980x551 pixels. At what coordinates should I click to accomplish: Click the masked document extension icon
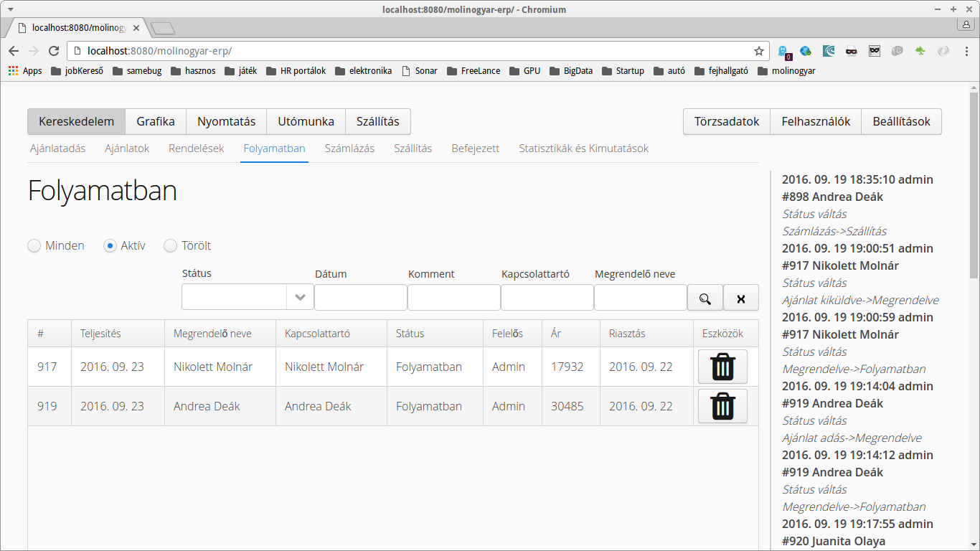click(852, 51)
